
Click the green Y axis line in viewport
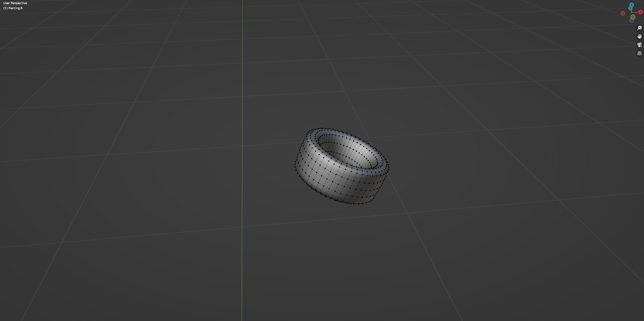(x=242, y=84)
